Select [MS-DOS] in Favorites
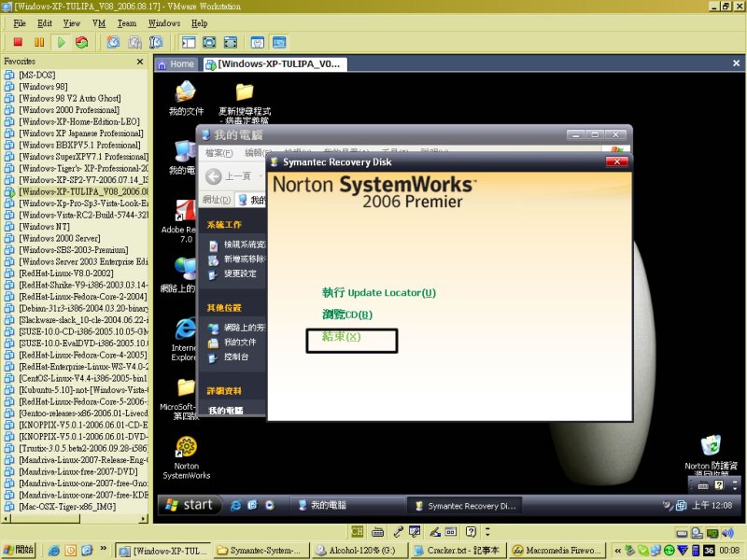The width and height of the screenshot is (747, 560). coord(31,75)
